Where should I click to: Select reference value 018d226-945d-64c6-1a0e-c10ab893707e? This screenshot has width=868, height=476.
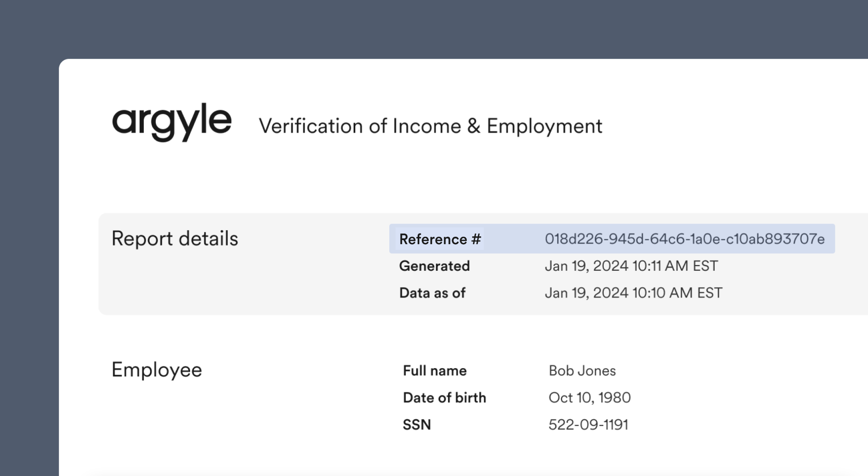(684, 239)
